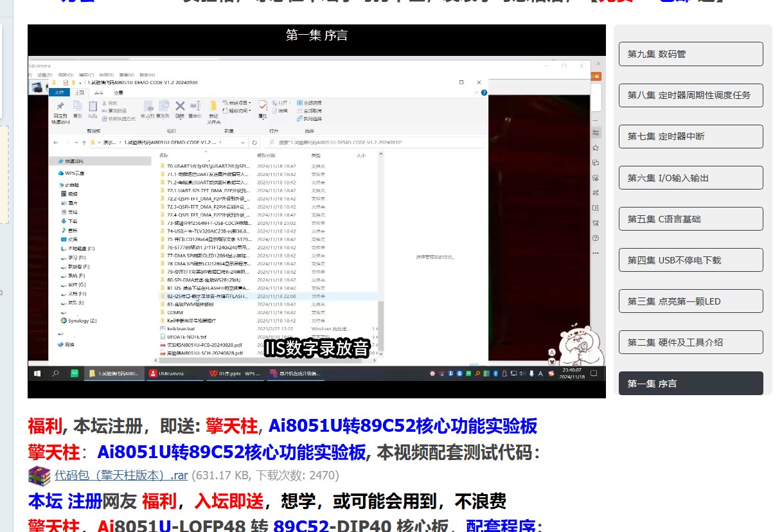
Task: Open episode 第四集 USB不停电下载
Action: [x=691, y=260]
